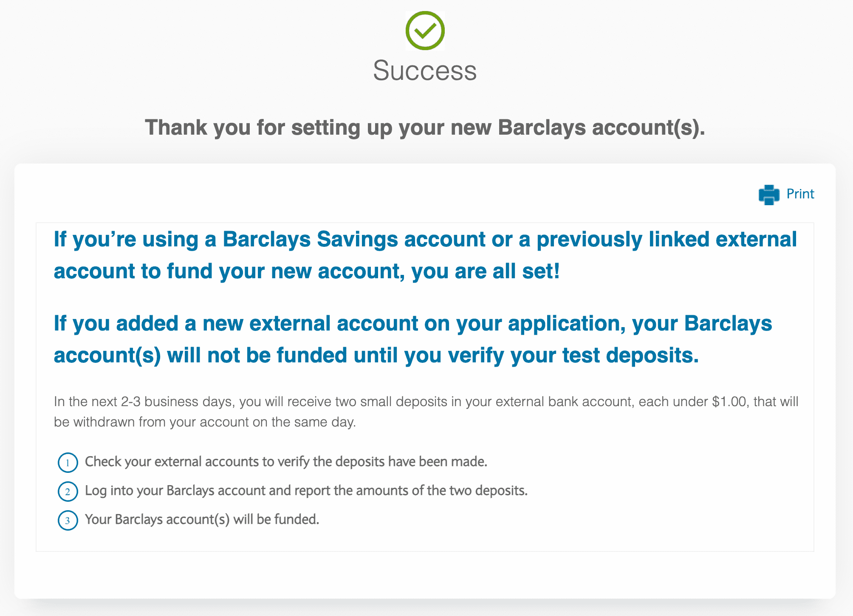Image resolution: width=853 pixels, height=616 pixels.
Task: Select the circled number 2 step icon
Action: [x=68, y=492]
